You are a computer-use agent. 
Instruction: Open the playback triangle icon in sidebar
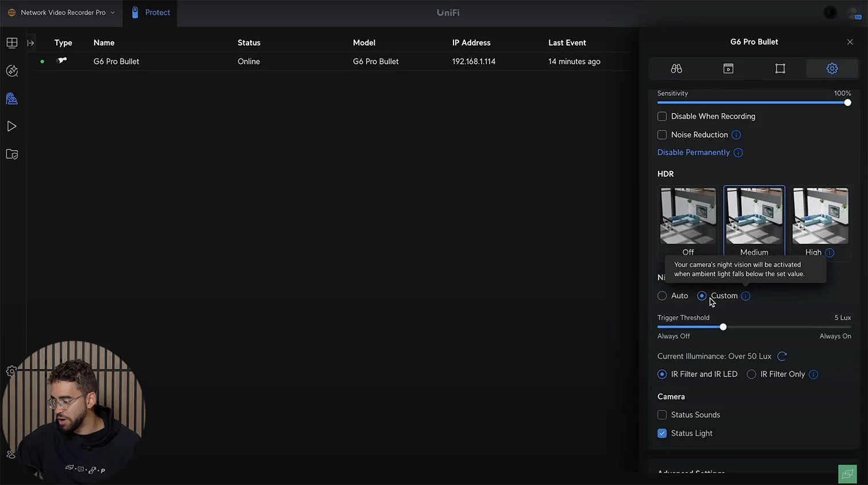coord(12,126)
